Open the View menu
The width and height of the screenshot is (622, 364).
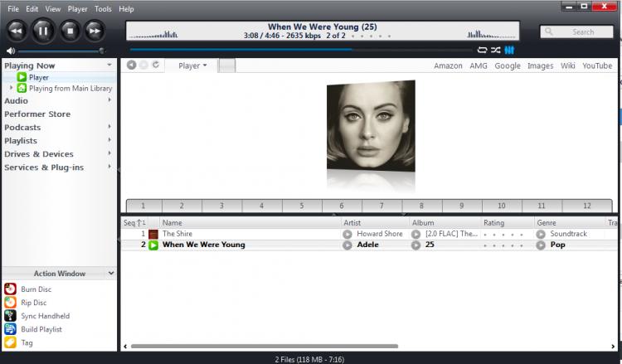click(53, 9)
